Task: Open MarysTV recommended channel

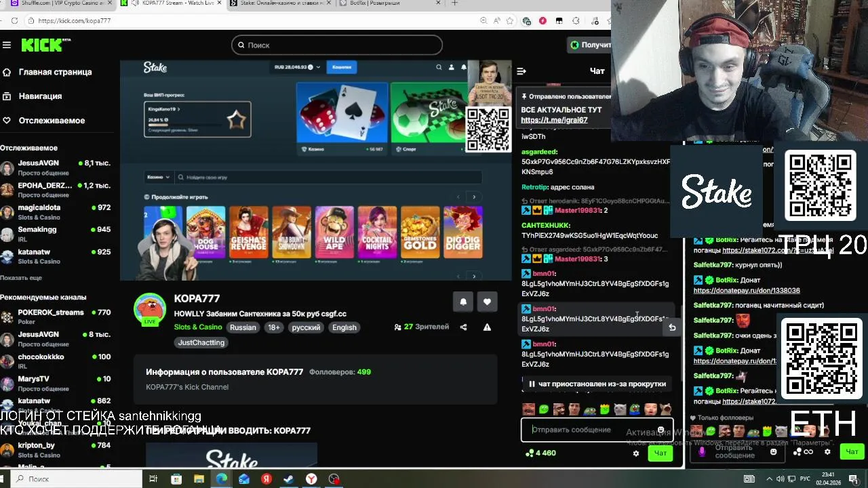Action: [x=57, y=383]
